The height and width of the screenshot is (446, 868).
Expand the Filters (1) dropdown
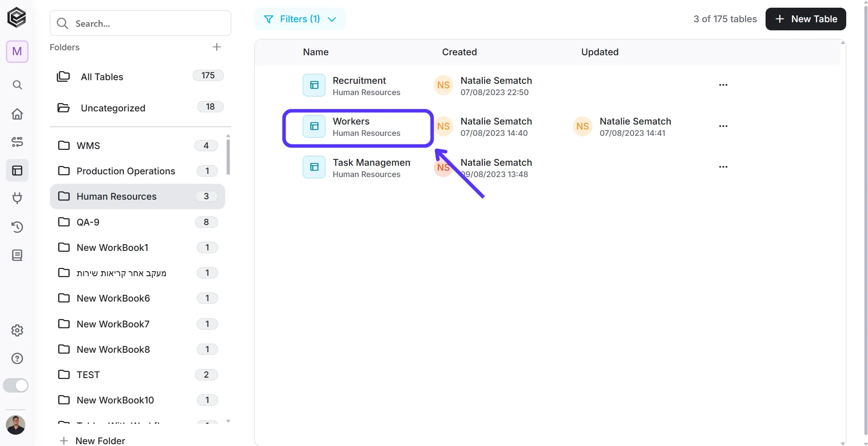click(300, 19)
